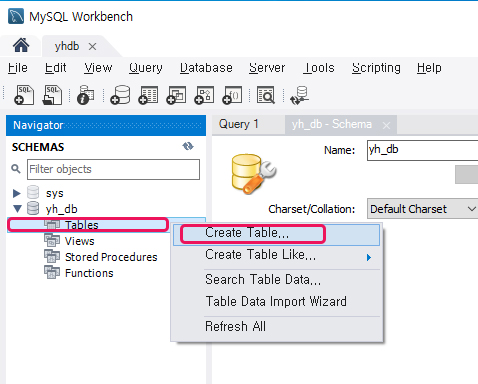The image size is (478, 384).
Task: Open the View menu
Action: tap(98, 68)
